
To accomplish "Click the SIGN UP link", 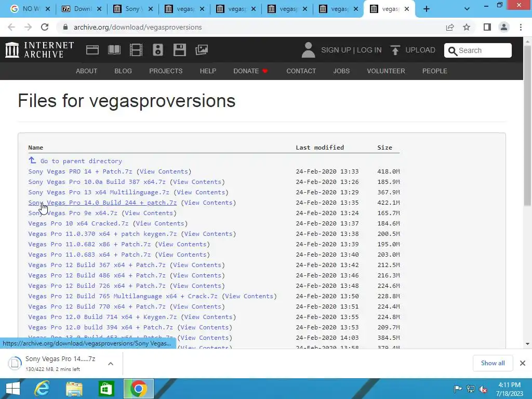I will (336, 50).
